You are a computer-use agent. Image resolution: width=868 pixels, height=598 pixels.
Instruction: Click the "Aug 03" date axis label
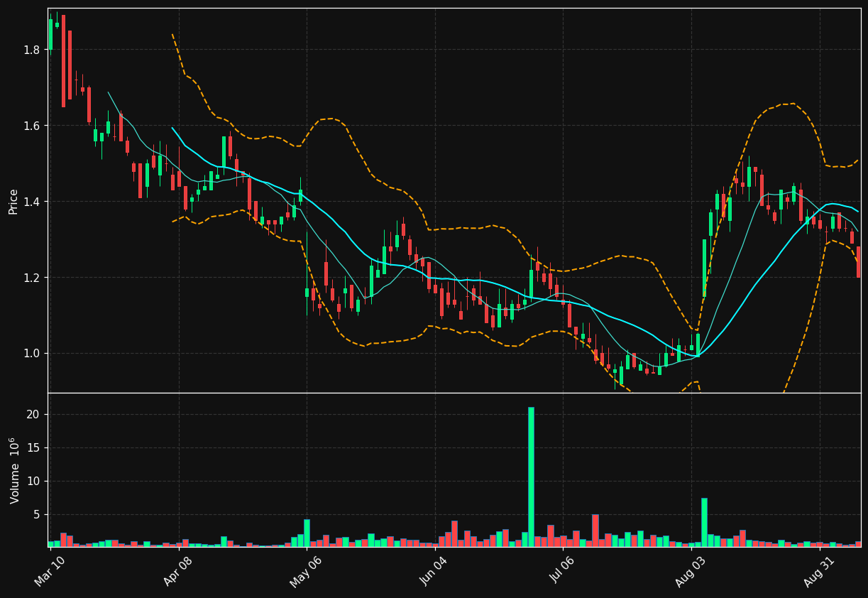click(x=691, y=572)
